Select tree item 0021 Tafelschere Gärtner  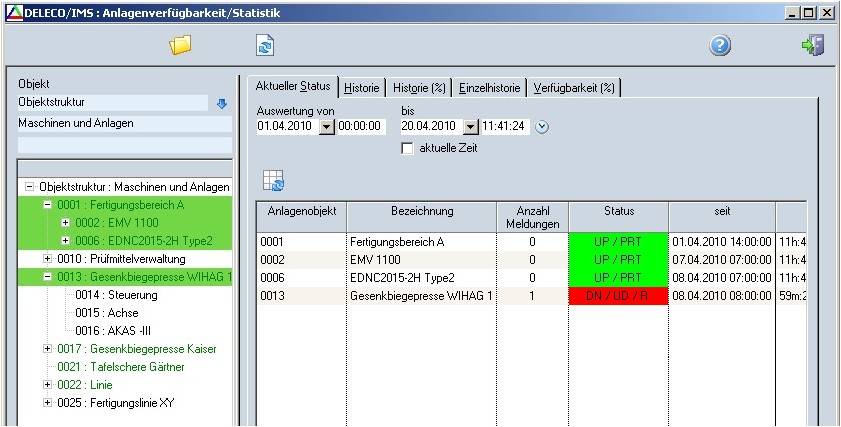pyautogui.click(x=114, y=366)
